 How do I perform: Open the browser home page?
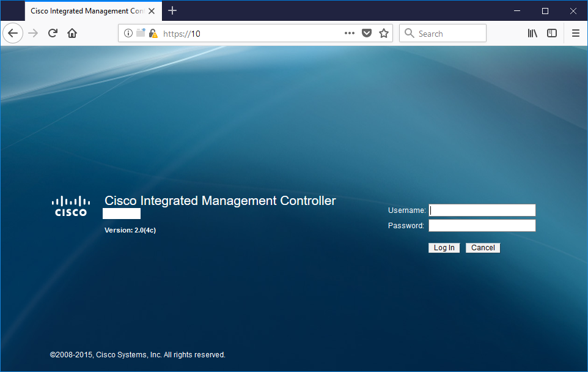tap(72, 34)
